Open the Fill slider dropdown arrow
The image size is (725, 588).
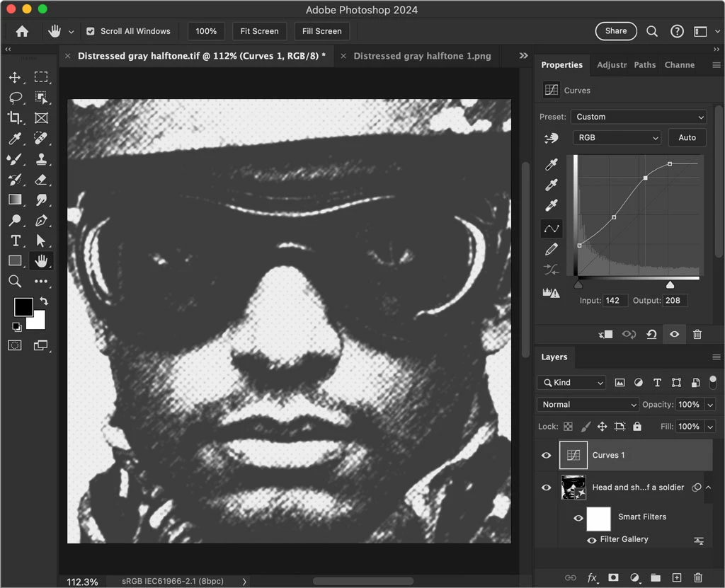[710, 427]
